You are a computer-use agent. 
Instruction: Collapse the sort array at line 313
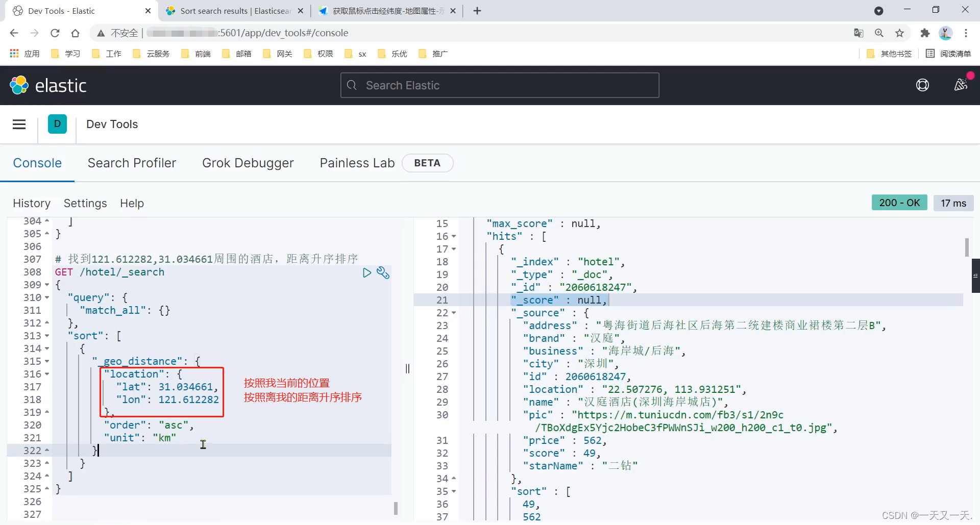click(47, 336)
